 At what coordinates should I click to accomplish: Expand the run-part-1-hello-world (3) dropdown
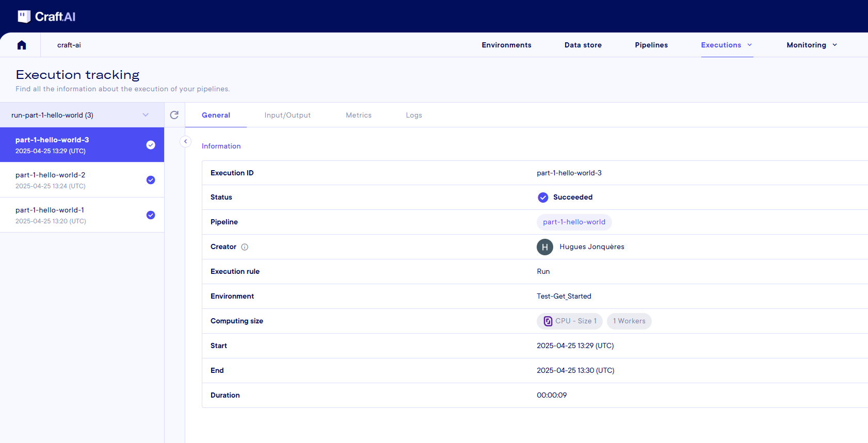tap(82, 115)
